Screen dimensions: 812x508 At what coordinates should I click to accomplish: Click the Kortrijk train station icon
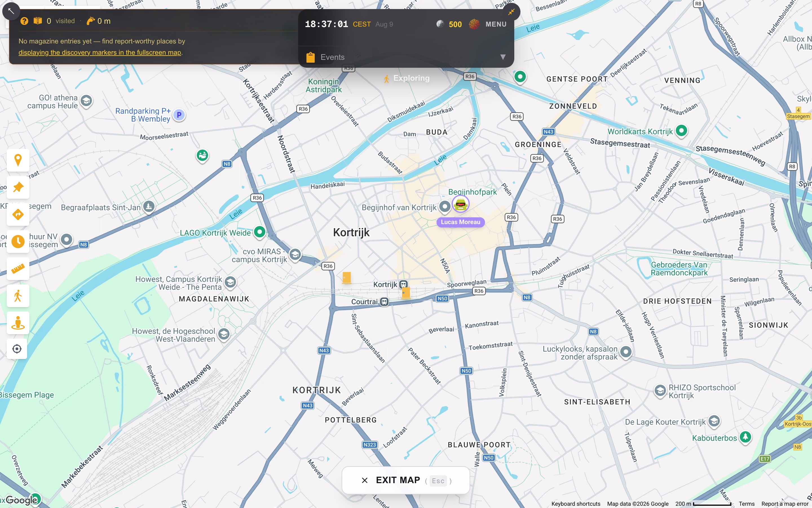tap(404, 284)
